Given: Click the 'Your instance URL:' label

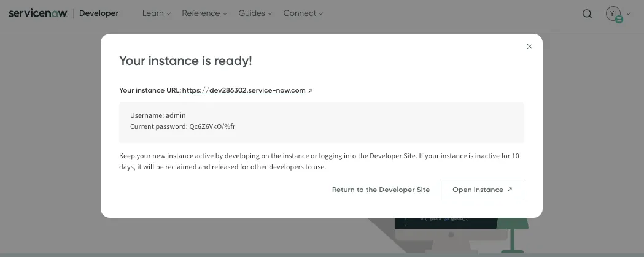Looking at the screenshot, I should coord(150,90).
